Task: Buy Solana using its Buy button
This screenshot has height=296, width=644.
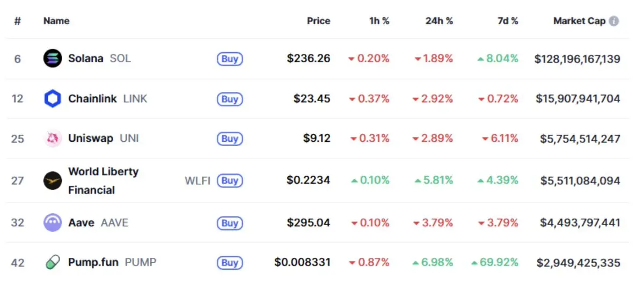Action: [230, 59]
